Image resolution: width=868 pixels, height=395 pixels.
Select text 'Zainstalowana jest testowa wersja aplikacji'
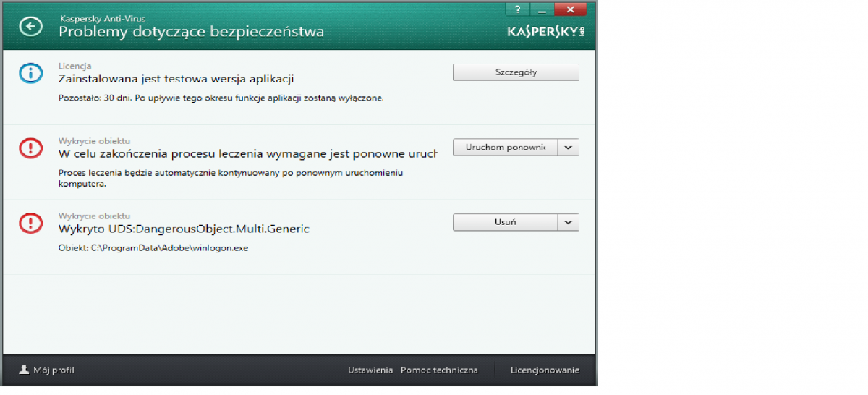click(x=176, y=79)
